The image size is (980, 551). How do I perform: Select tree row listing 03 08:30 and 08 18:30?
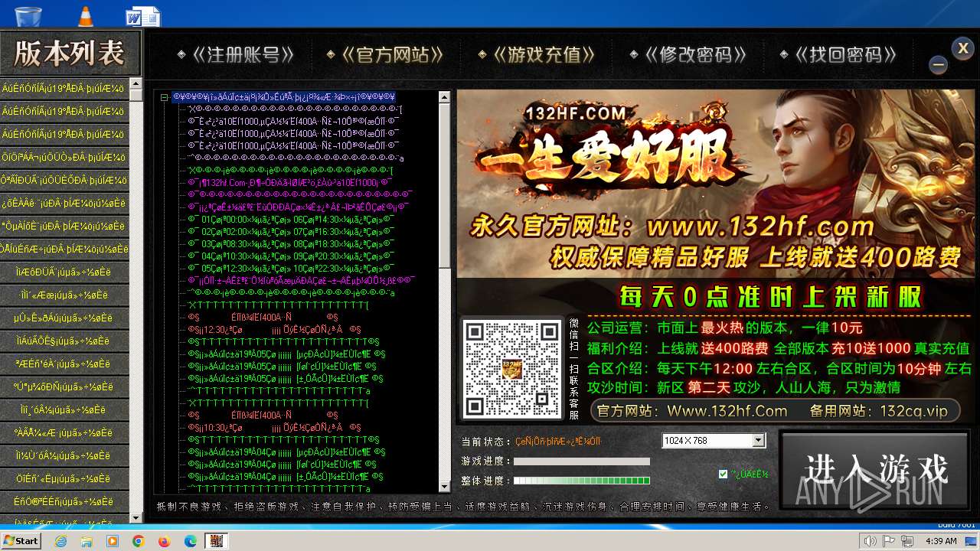coord(291,243)
